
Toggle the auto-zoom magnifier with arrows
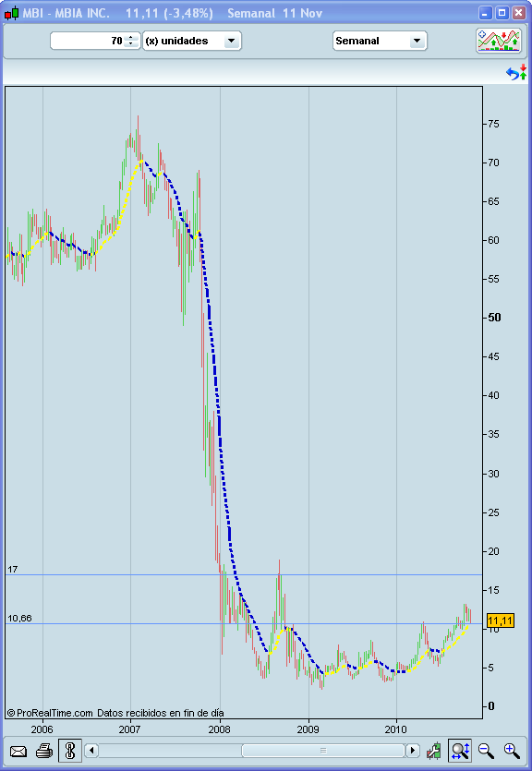[x=460, y=751]
